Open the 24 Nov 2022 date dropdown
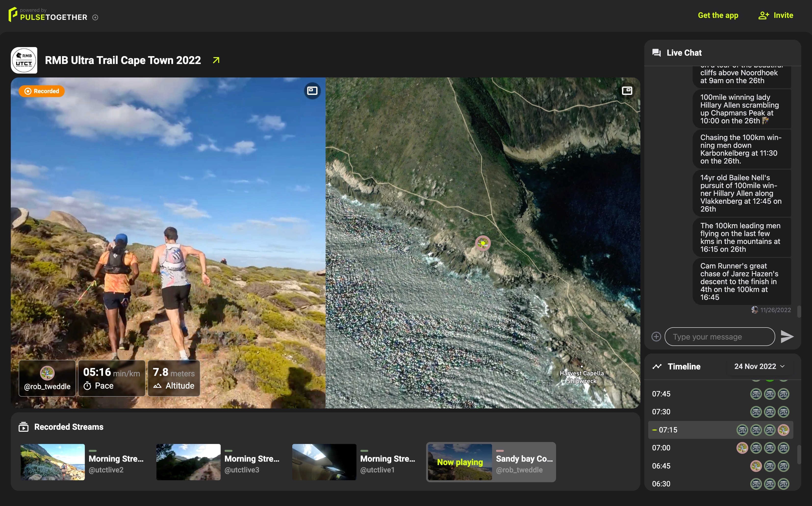The width and height of the screenshot is (812, 506). 759,367
